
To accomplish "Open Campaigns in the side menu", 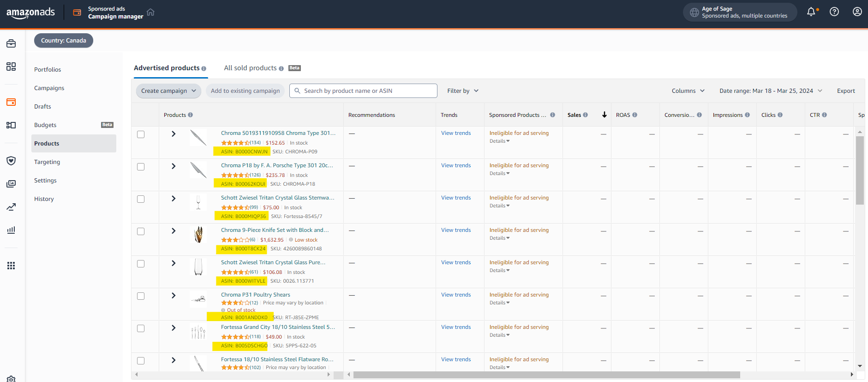I will coord(49,88).
